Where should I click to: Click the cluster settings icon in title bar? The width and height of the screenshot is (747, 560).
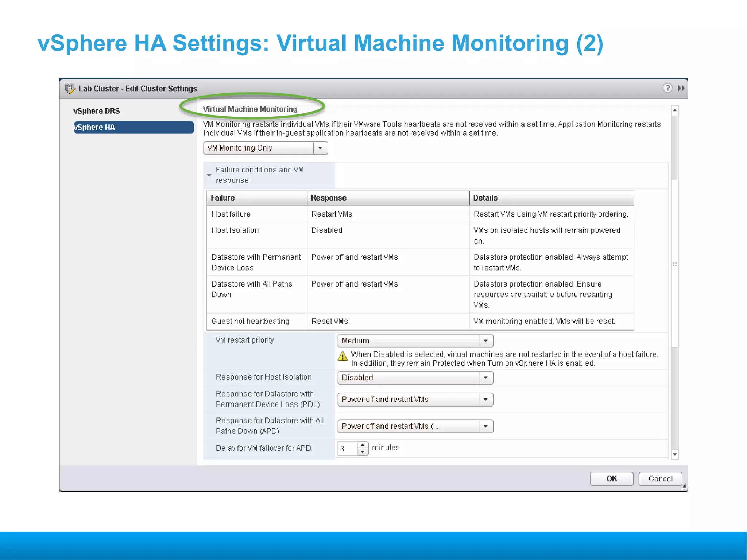[70, 89]
